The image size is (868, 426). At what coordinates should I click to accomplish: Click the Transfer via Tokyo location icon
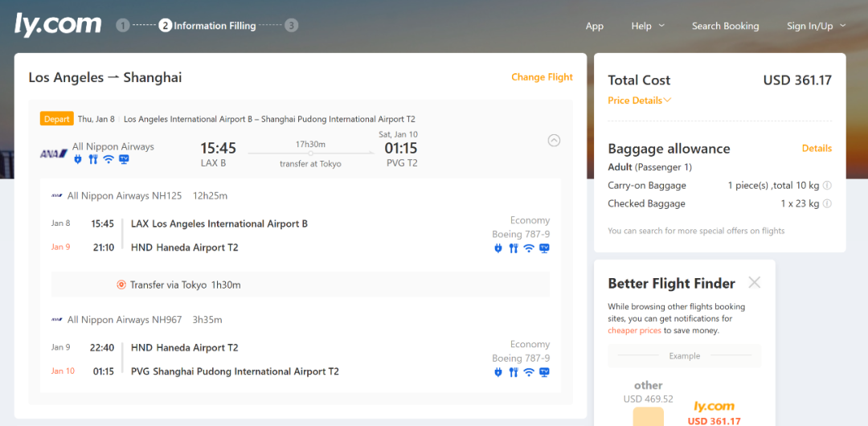(x=121, y=285)
